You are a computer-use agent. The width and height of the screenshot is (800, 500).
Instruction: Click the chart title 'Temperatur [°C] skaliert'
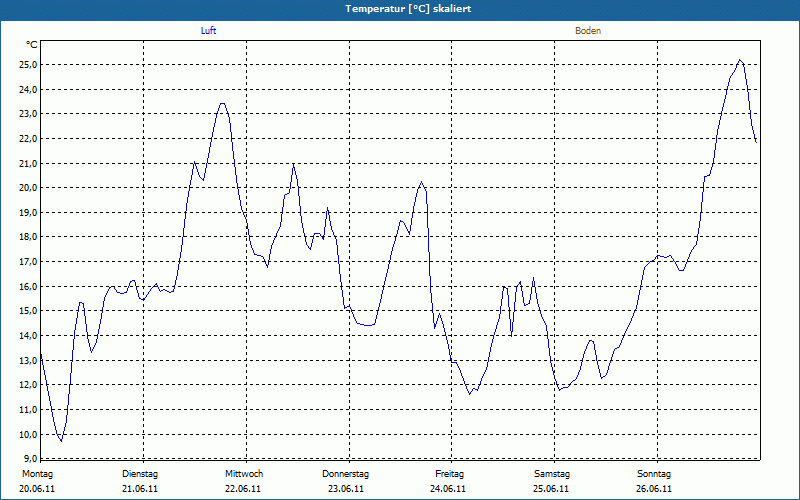point(408,9)
